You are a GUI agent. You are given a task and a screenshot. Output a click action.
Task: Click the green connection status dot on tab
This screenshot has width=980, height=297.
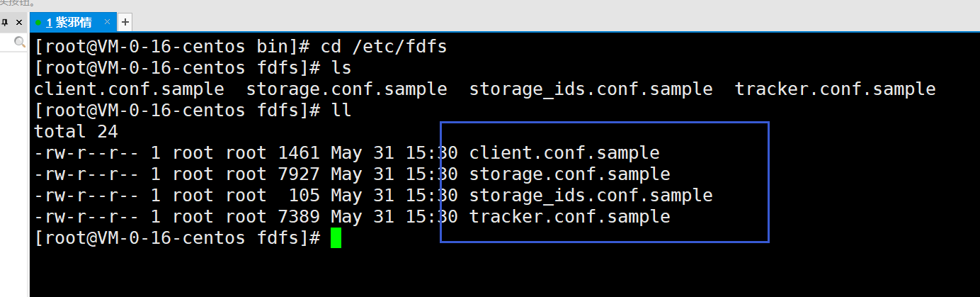[40, 23]
